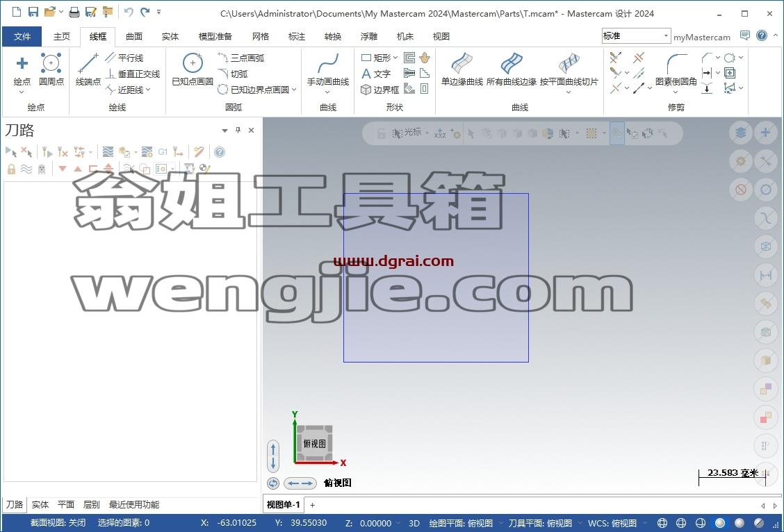Open the 刀路 panel options dropdown arrow

pyautogui.click(x=224, y=131)
